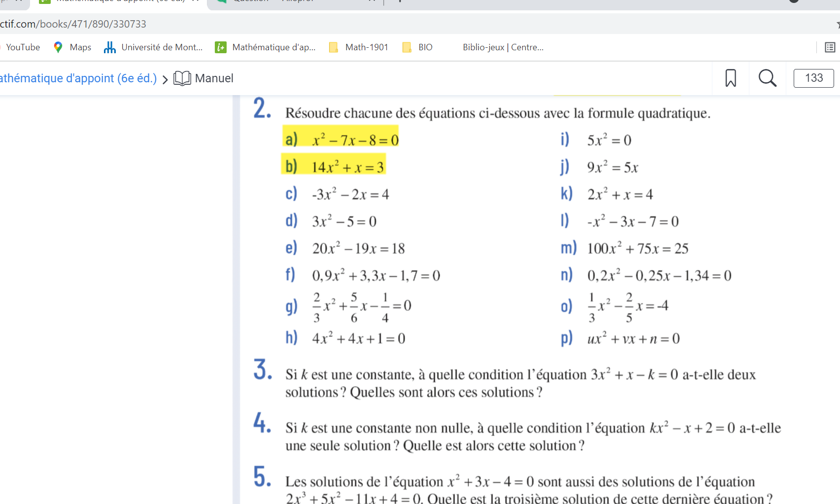Click the breadcrumb chevron before Manuel
Viewport: 840px width, 504px height.
(x=165, y=79)
